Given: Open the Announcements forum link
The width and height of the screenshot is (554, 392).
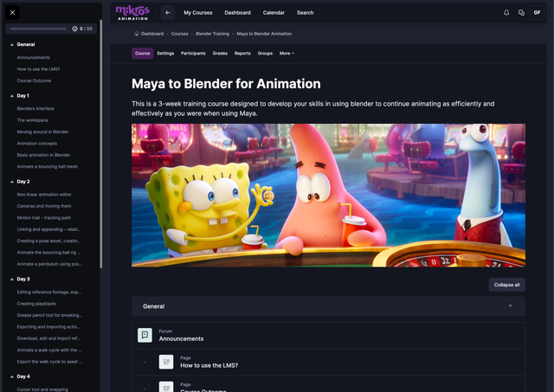Looking at the screenshot, I should click(181, 338).
